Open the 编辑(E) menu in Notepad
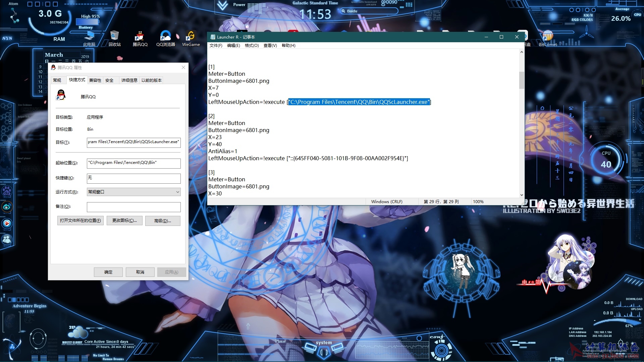 pyautogui.click(x=233, y=46)
